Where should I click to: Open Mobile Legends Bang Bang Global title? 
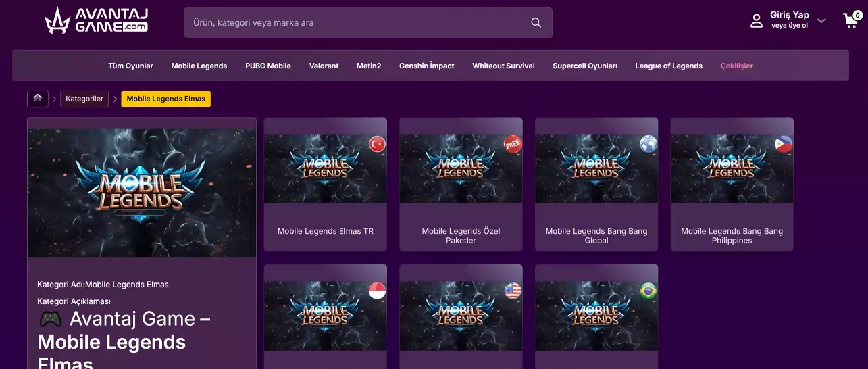coord(596,235)
